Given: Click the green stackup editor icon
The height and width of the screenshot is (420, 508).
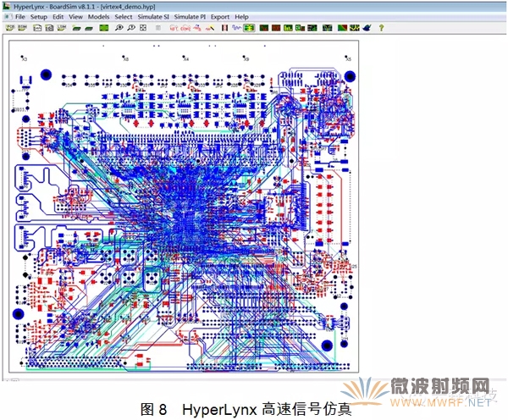Looking at the screenshot, I should [x=103, y=28].
